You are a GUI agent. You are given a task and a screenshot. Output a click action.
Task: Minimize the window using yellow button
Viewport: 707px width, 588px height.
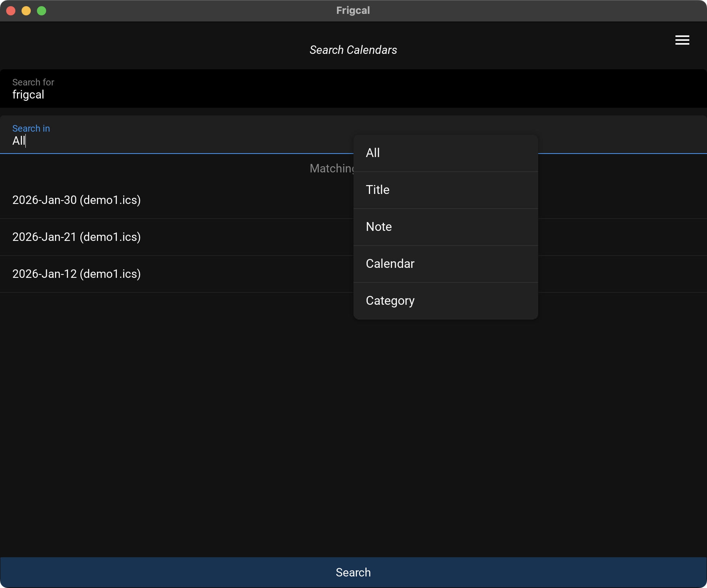[x=26, y=11]
